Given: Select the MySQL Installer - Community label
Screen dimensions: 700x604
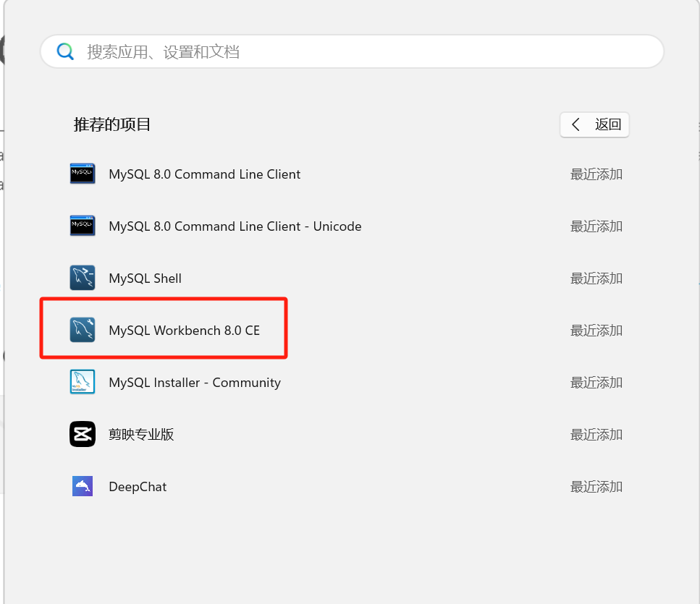Looking at the screenshot, I should (x=195, y=383).
